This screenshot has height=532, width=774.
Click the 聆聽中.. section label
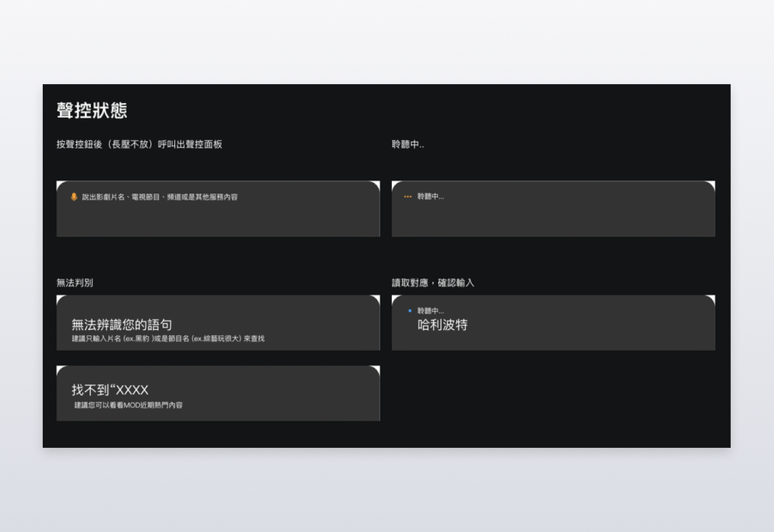point(408,145)
